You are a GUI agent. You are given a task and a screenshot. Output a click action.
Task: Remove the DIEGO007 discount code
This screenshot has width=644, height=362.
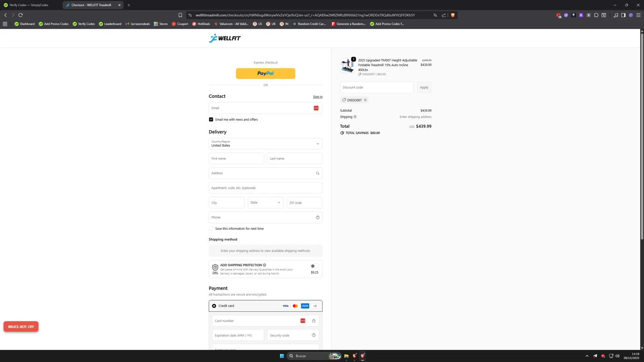point(365,100)
